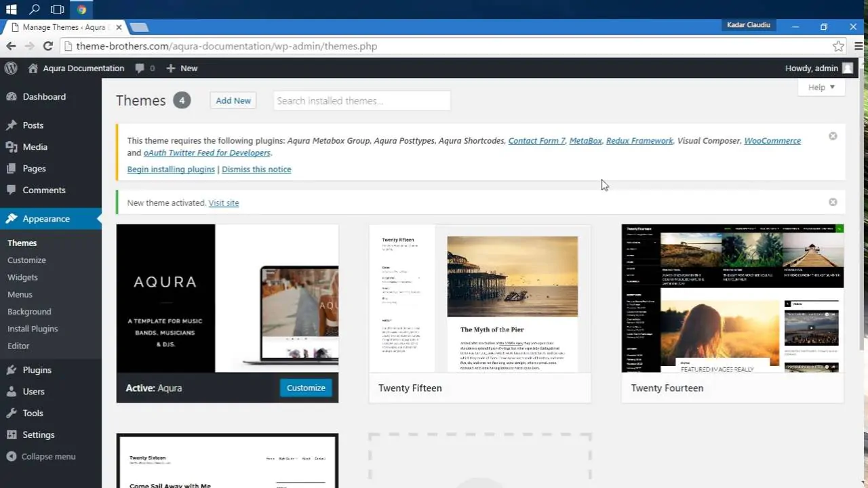Close the Manage Themes browser tab
This screenshot has height=488, width=868.
(x=119, y=27)
